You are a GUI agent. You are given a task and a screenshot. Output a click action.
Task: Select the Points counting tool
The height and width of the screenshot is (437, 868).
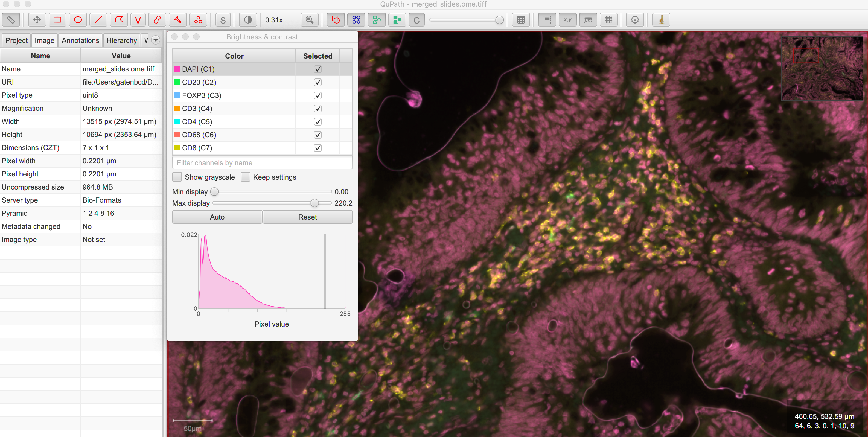[198, 20]
